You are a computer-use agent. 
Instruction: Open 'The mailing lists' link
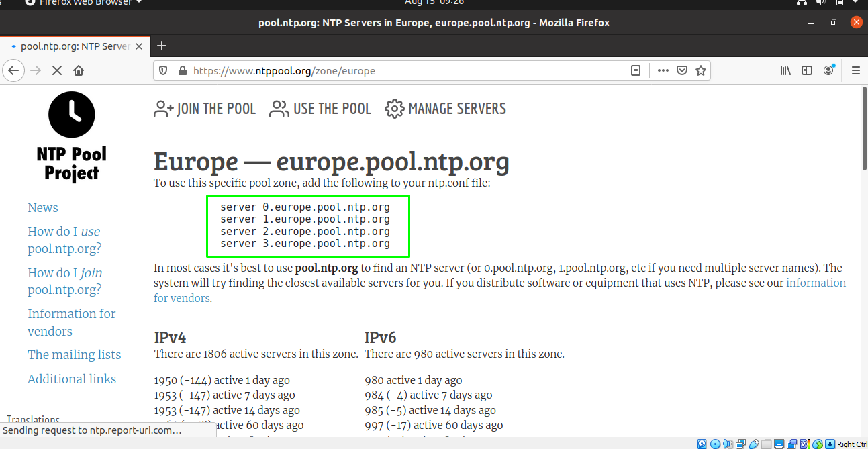(x=75, y=355)
